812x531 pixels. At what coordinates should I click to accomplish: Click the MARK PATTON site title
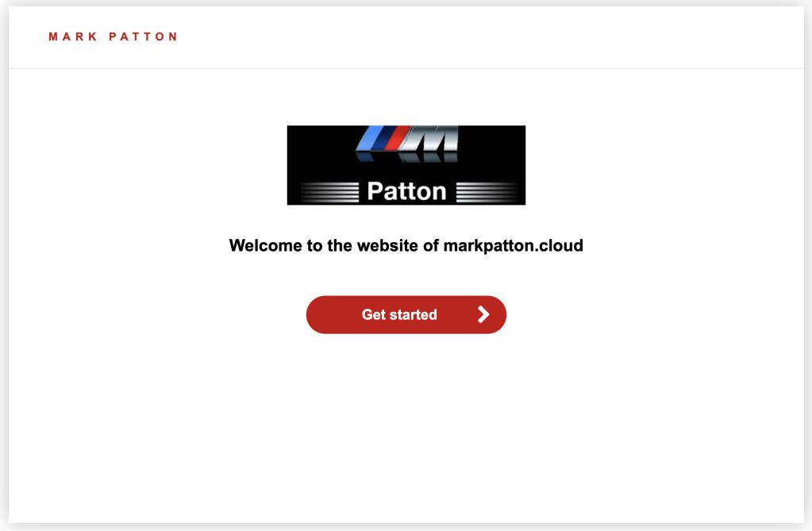[114, 37]
